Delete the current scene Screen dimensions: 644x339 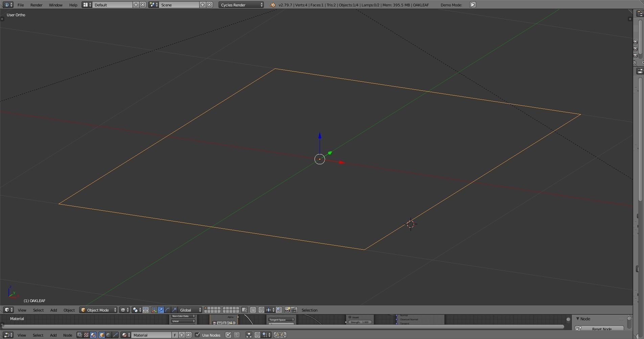[x=209, y=5]
